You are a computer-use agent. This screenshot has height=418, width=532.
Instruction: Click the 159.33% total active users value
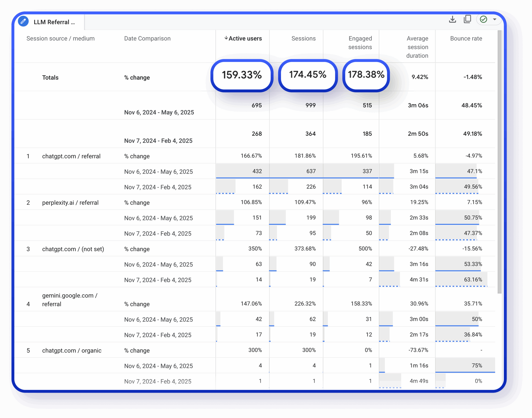(x=242, y=75)
